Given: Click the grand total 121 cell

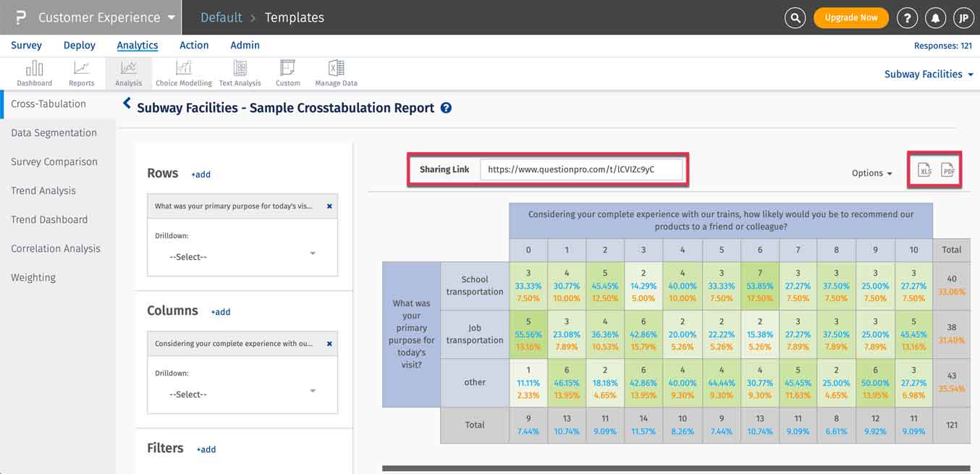Looking at the screenshot, I should [952, 426].
